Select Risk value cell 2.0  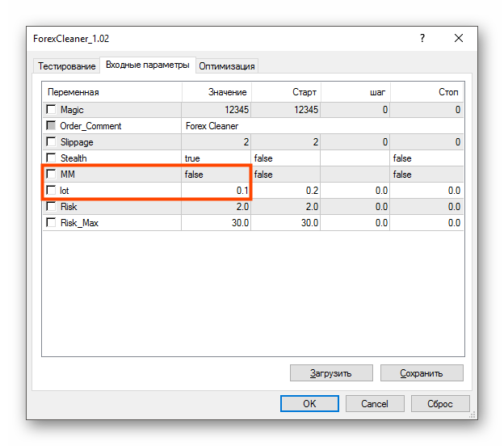pyautogui.click(x=216, y=207)
